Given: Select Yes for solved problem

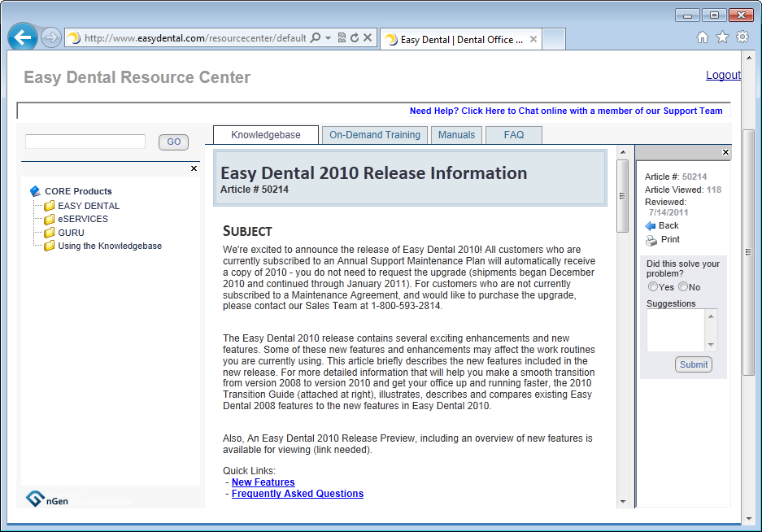Looking at the screenshot, I should (x=653, y=287).
